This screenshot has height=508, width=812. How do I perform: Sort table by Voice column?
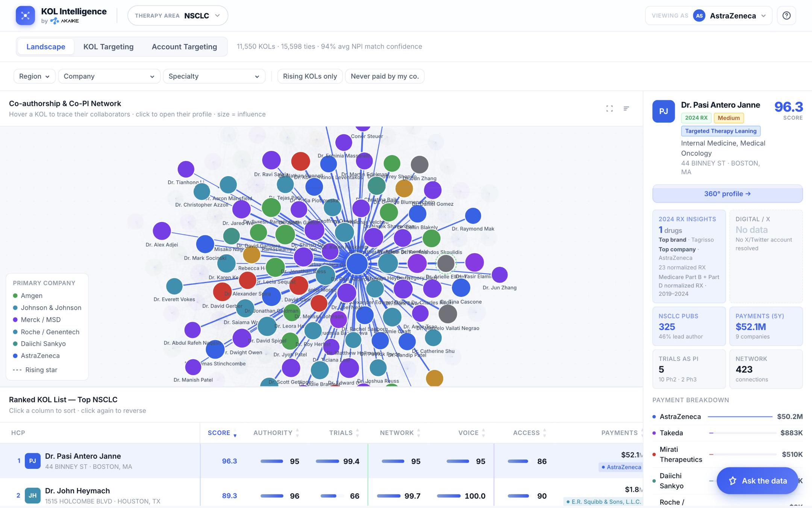coord(472,433)
